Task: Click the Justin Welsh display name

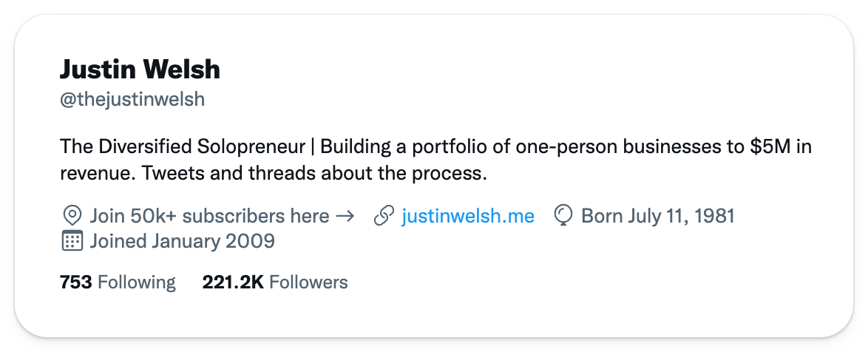Action: [x=140, y=70]
